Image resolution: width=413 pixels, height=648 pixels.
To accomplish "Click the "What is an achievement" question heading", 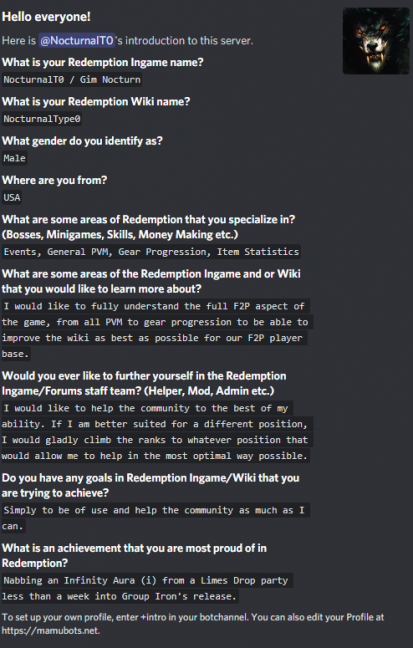I will (x=134, y=556).
